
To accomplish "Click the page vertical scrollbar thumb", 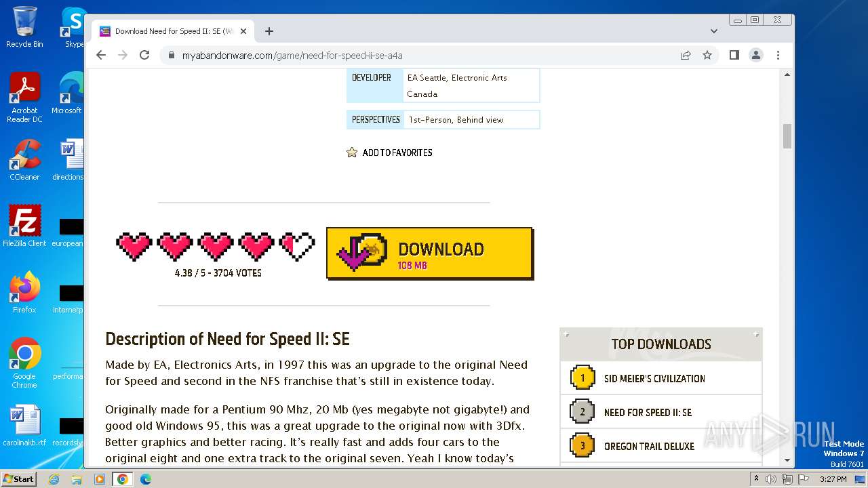I will pos(787,136).
